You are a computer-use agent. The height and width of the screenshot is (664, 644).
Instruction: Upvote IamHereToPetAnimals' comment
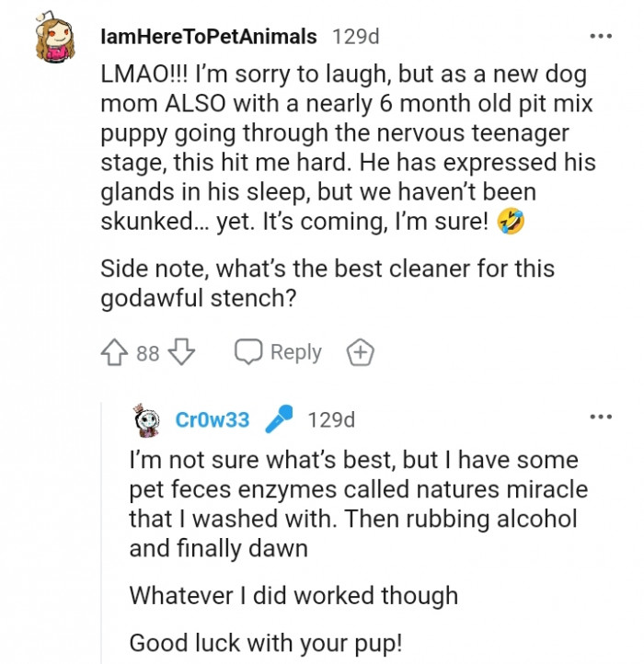click(116, 352)
